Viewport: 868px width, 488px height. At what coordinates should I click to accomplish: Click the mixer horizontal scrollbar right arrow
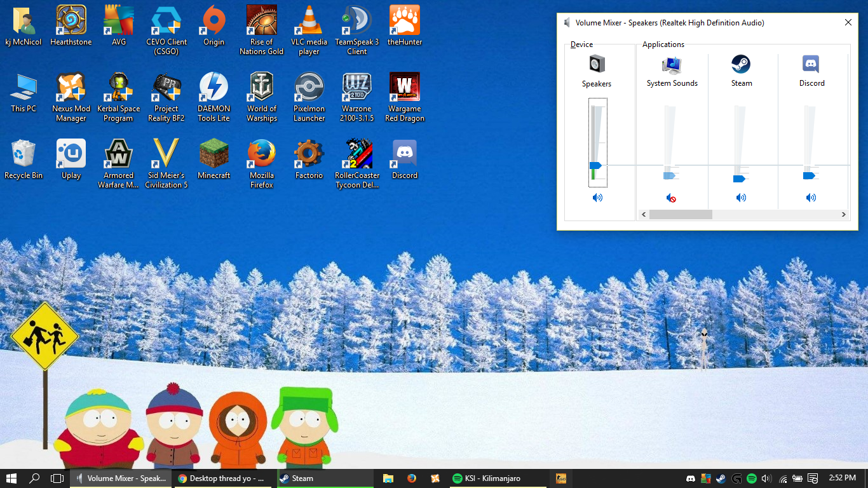(844, 215)
